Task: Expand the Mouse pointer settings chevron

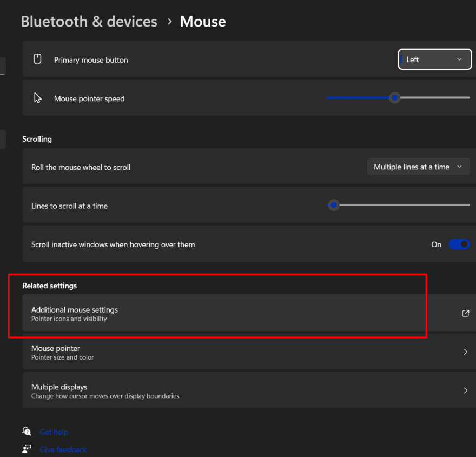Action: pyautogui.click(x=465, y=352)
